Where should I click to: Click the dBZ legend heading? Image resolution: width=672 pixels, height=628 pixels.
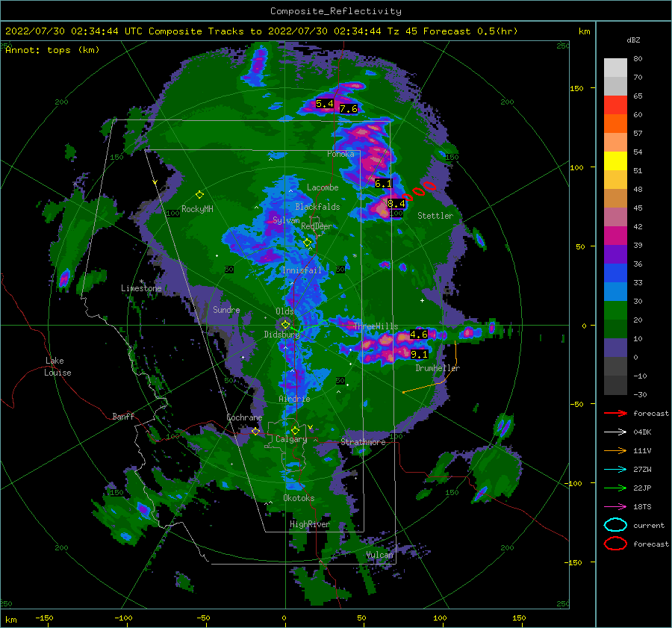[x=633, y=40]
